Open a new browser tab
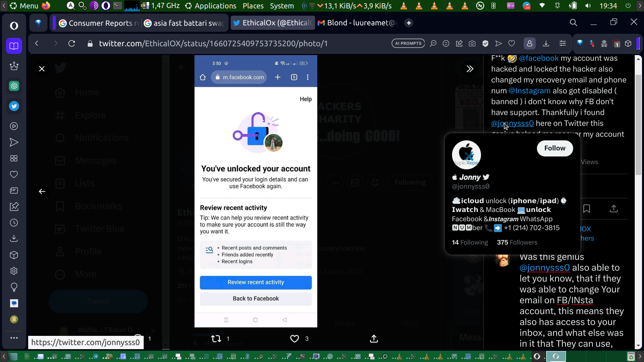The width and height of the screenshot is (644, 362). 409,23
